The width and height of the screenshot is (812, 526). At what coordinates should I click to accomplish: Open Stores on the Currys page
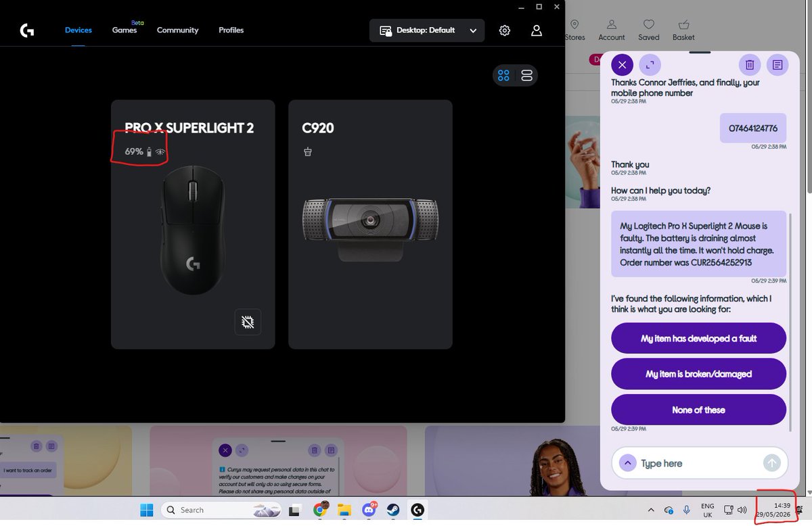coord(574,30)
